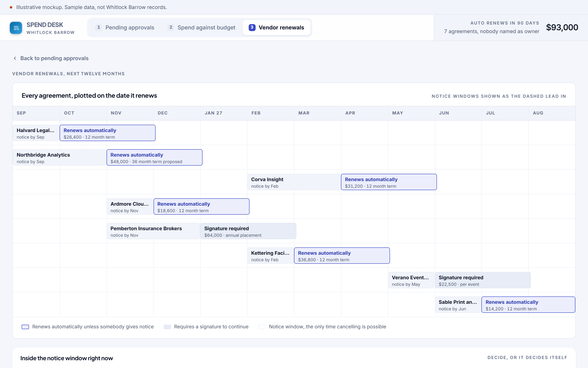Select Kettering $36,800 renewal bar
The image size is (588, 368).
pos(342,256)
